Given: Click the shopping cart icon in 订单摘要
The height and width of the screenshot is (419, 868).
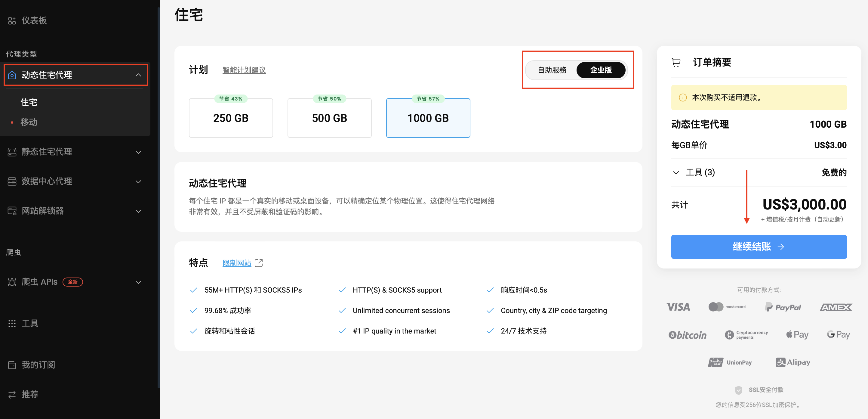Looking at the screenshot, I should 676,62.
